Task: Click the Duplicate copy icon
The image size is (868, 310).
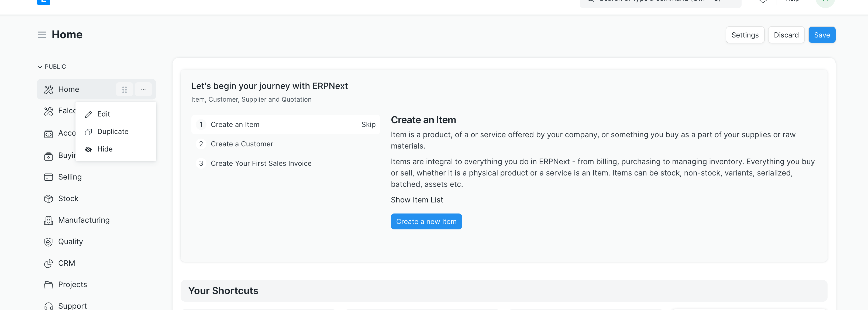Action: pos(88,132)
